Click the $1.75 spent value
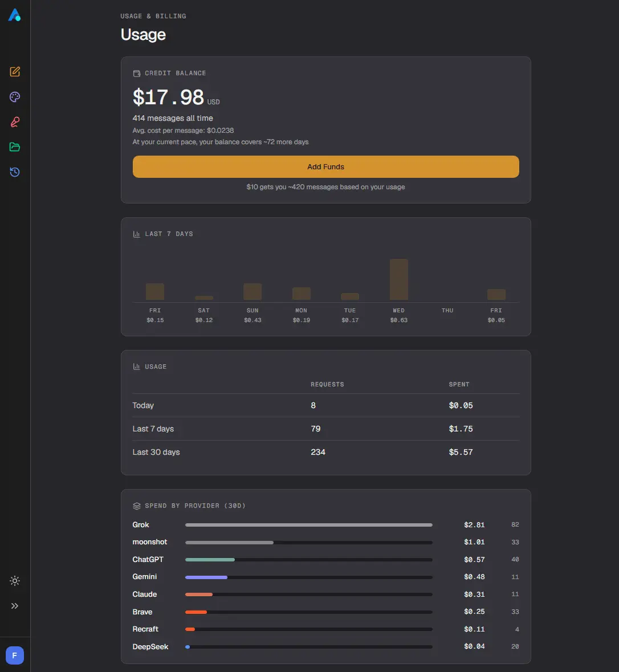 click(x=461, y=429)
